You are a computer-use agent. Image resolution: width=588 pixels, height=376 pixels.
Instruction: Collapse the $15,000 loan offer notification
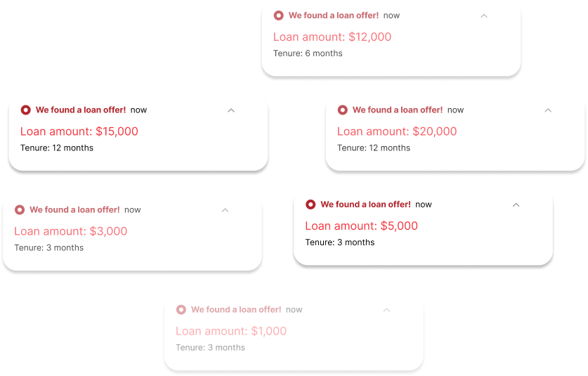[231, 110]
